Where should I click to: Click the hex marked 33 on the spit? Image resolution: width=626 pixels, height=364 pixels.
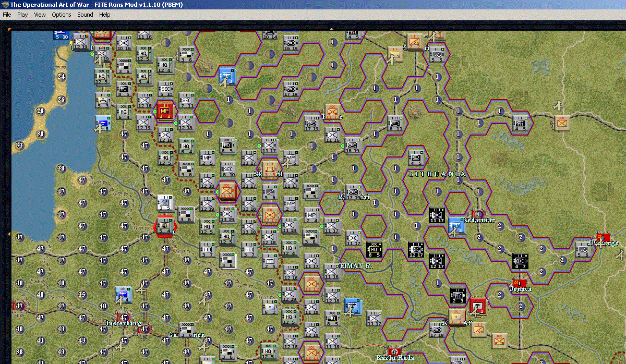(19, 145)
